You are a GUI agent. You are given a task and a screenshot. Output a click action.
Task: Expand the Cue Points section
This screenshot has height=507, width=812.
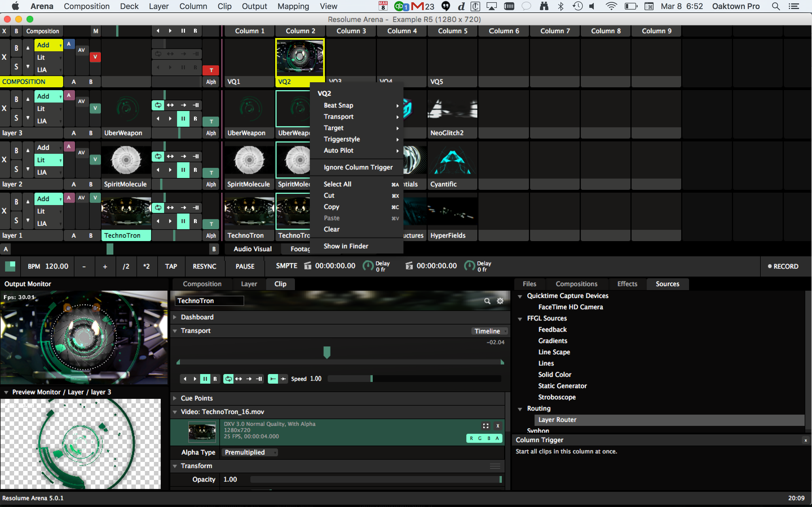tap(175, 398)
